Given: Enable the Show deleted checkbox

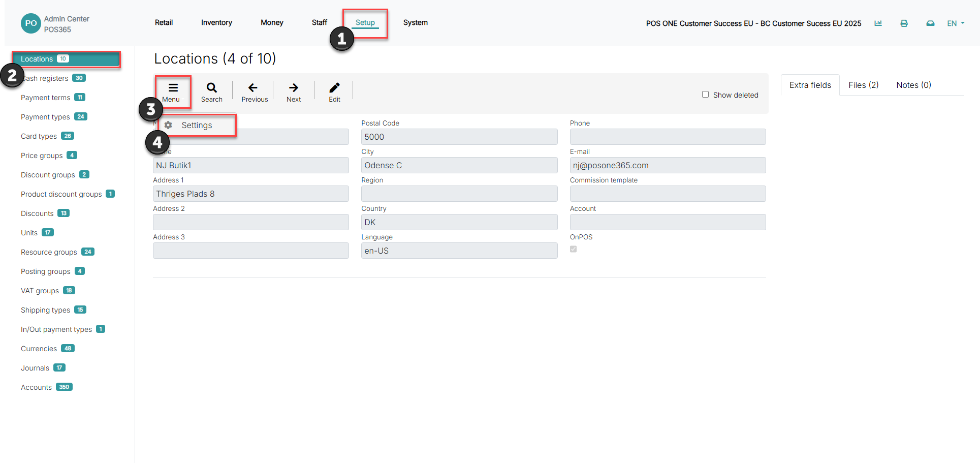Looking at the screenshot, I should coord(705,95).
